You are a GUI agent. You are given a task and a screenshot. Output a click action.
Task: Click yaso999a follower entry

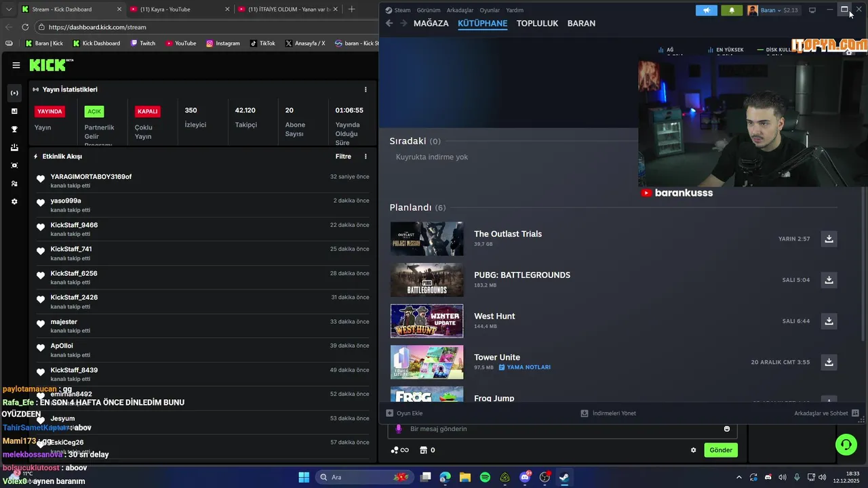(x=203, y=205)
